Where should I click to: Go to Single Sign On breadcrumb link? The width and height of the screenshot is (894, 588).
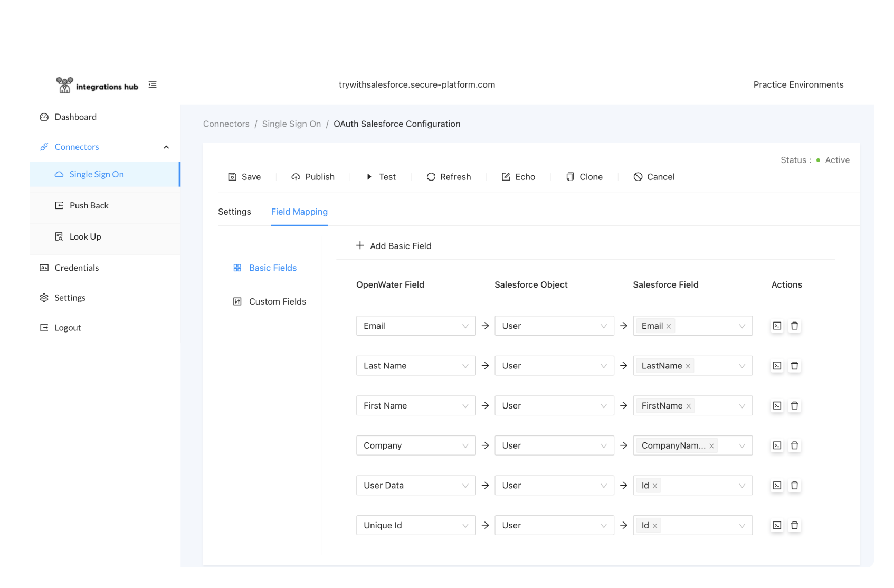pos(291,124)
